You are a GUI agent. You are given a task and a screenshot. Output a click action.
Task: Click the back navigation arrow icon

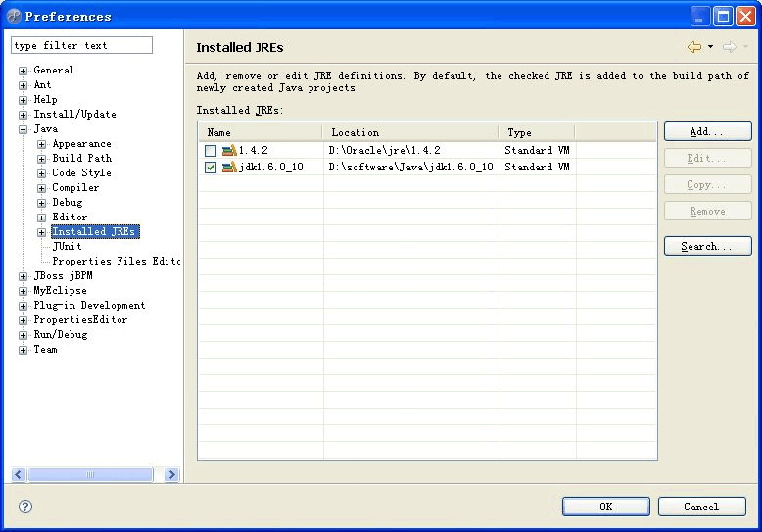[694, 47]
